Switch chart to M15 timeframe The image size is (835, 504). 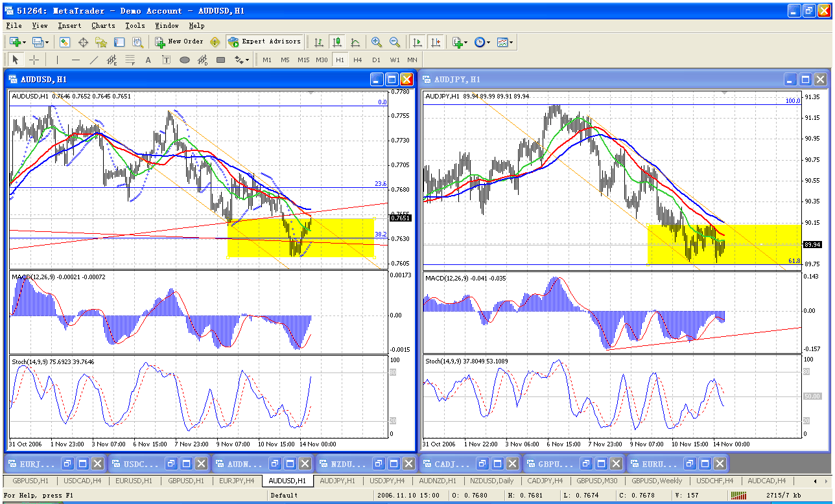pyautogui.click(x=303, y=60)
